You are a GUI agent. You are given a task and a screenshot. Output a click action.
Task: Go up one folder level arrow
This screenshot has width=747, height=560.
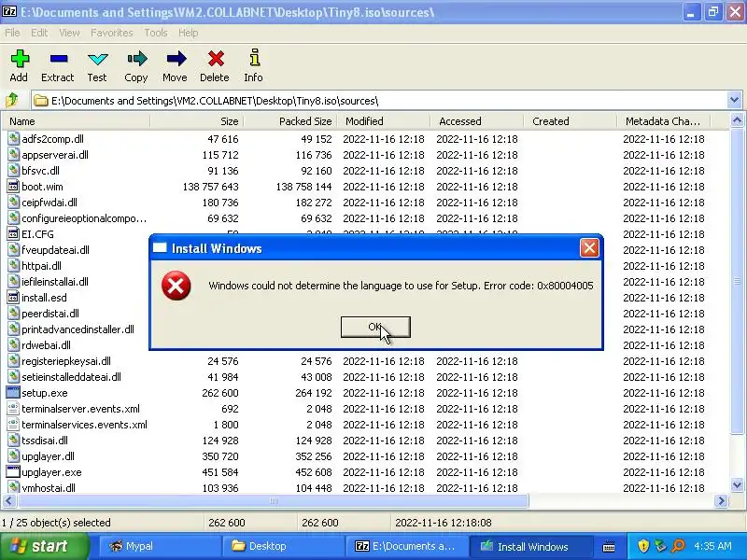(x=12, y=101)
